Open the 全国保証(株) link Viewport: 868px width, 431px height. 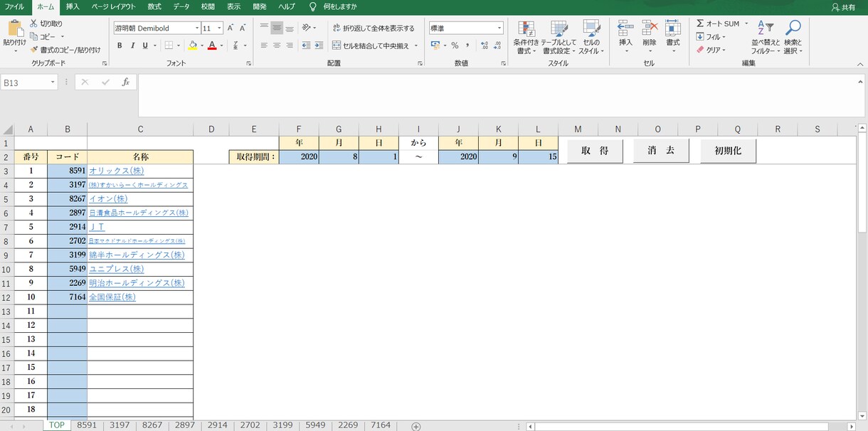coord(112,297)
